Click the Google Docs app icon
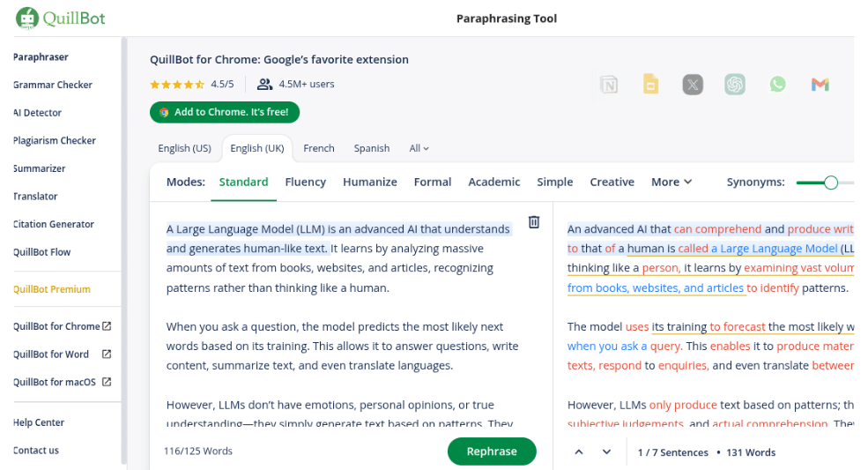Image resolution: width=868 pixels, height=470 pixels. 651,85
